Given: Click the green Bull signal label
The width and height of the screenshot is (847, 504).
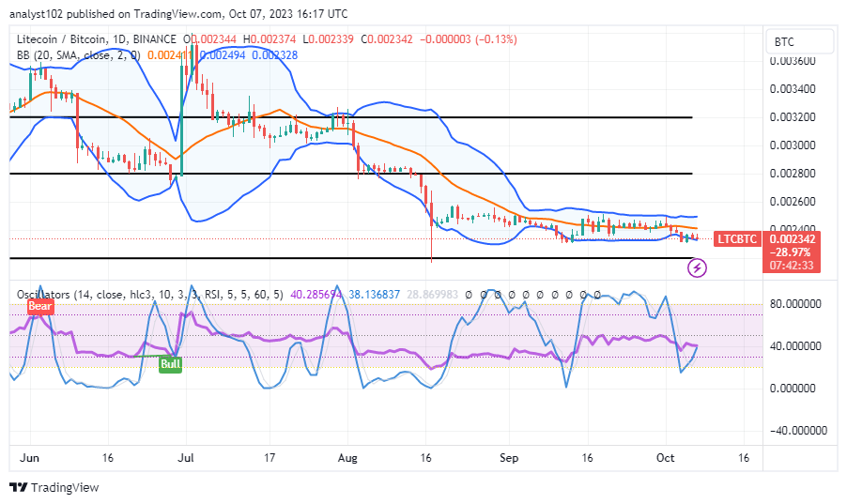Looking at the screenshot, I should (170, 364).
